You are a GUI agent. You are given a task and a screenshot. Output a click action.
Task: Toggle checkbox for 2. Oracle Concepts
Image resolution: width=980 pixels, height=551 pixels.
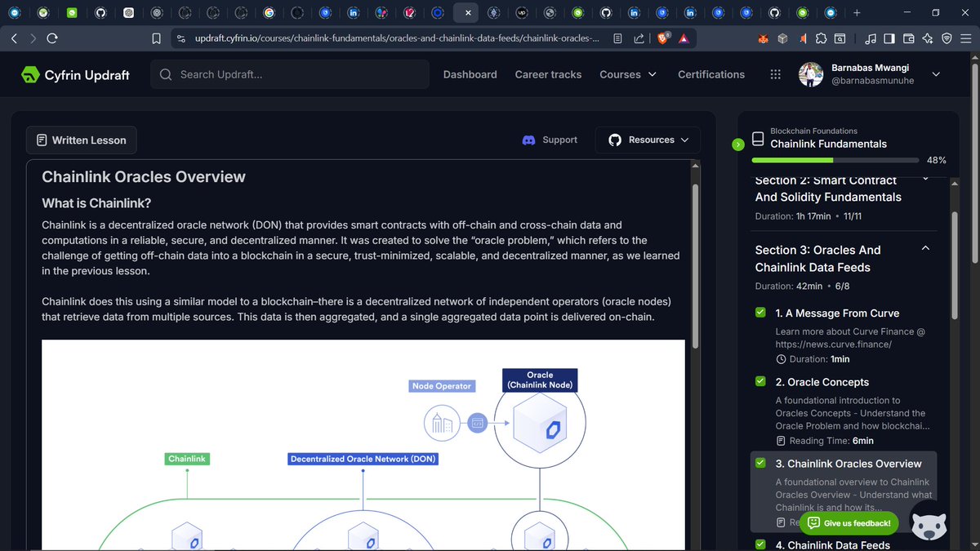pyautogui.click(x=760, y=381)
